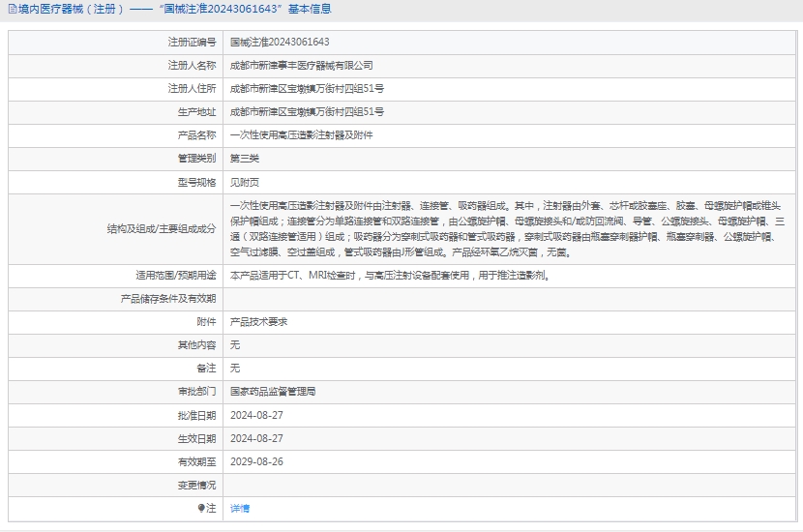
Task: Select registration number 国械注准20243061643 in the table
Action: [x=280, y=43]
